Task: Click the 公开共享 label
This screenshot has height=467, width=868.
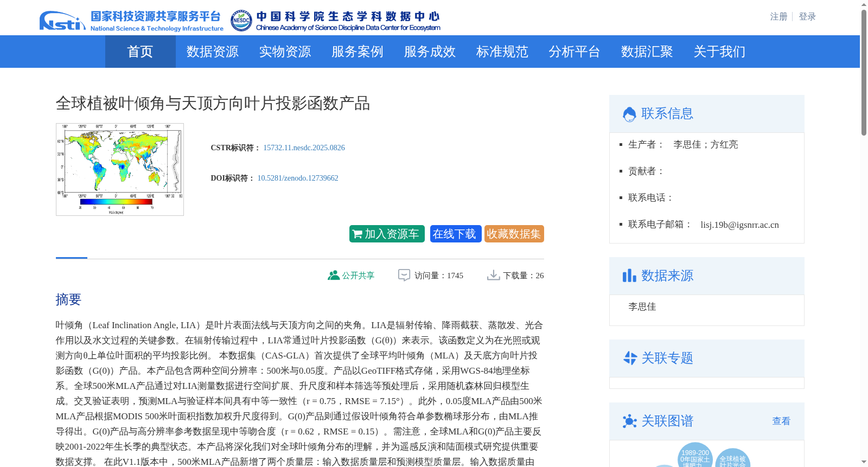Action: point(358,276)
